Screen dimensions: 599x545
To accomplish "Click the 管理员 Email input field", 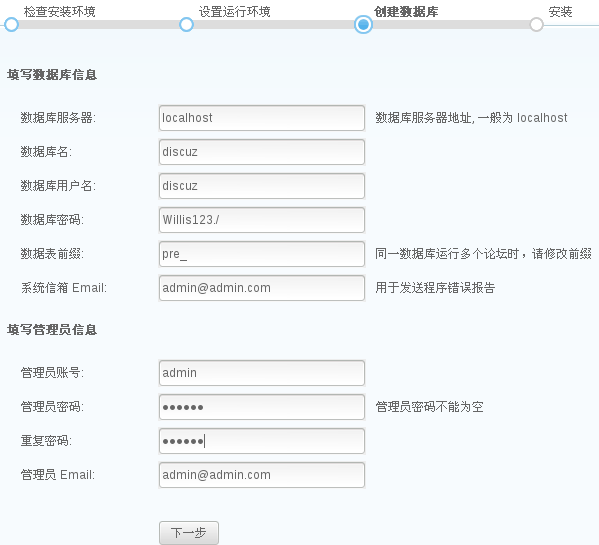I will tap(262, 475).
